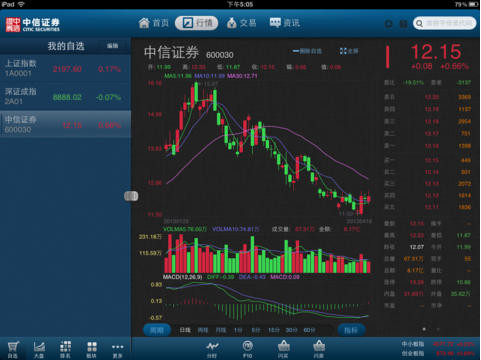Tap 编辑 to edit watchlist
Screen dimensions: 481x360
[112, 46]
